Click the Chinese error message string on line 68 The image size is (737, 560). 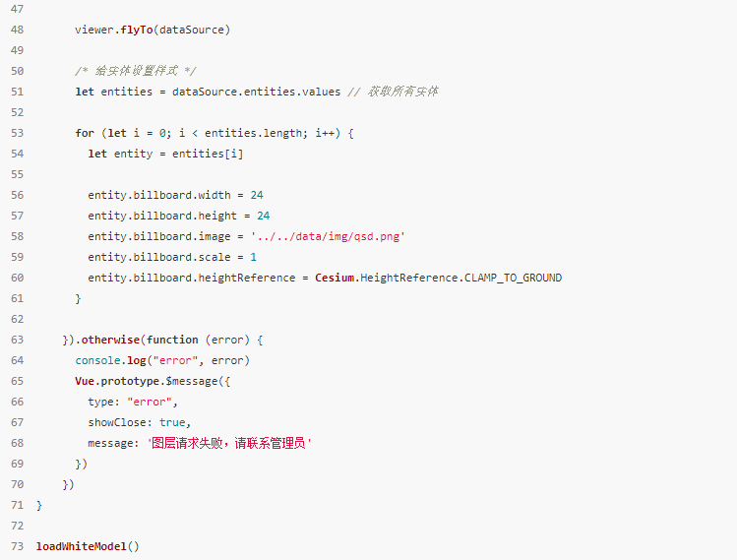pos(229,443)
